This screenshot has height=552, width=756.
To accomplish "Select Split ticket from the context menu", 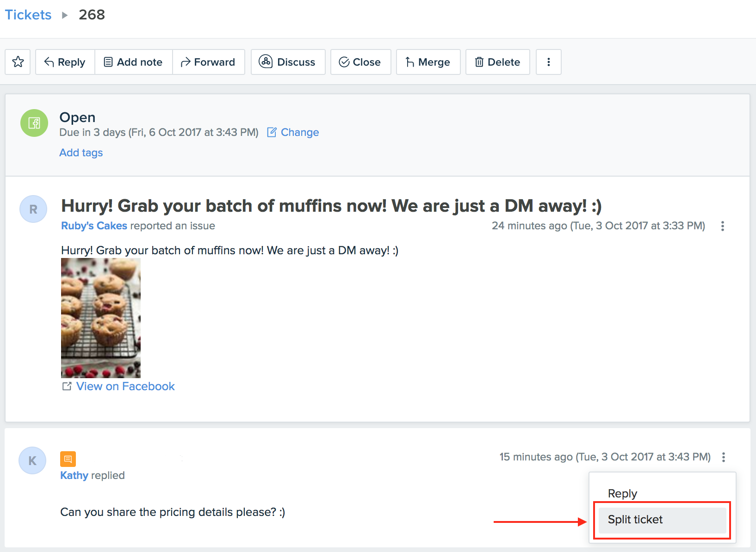I will pyautogui.click(x=635, y=519).
